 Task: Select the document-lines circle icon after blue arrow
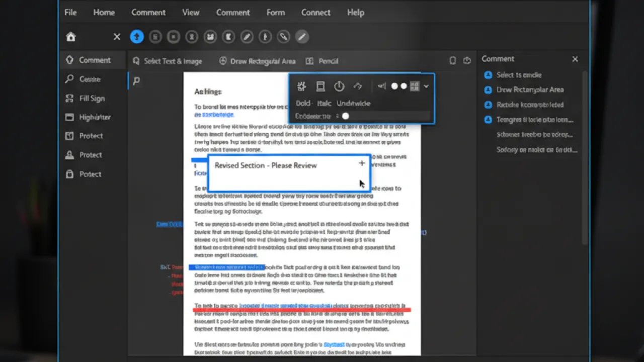[156, 37]
